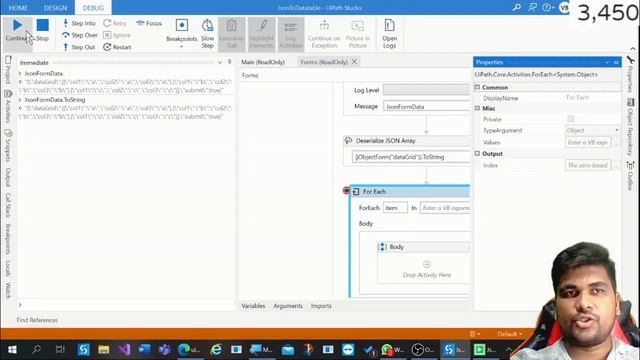
Task: Switch to the DESIGN ribbon tab
Action: pyautogui.click(x=55, y=8)
